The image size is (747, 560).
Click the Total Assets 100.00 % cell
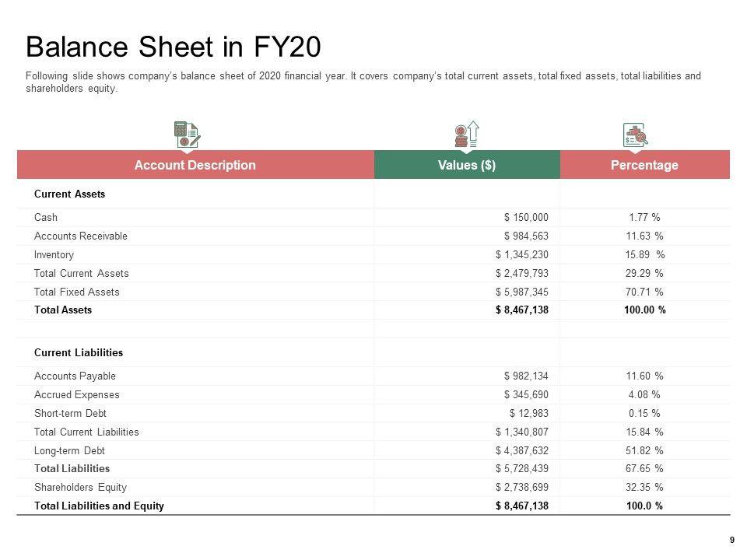tap(644, 310)
